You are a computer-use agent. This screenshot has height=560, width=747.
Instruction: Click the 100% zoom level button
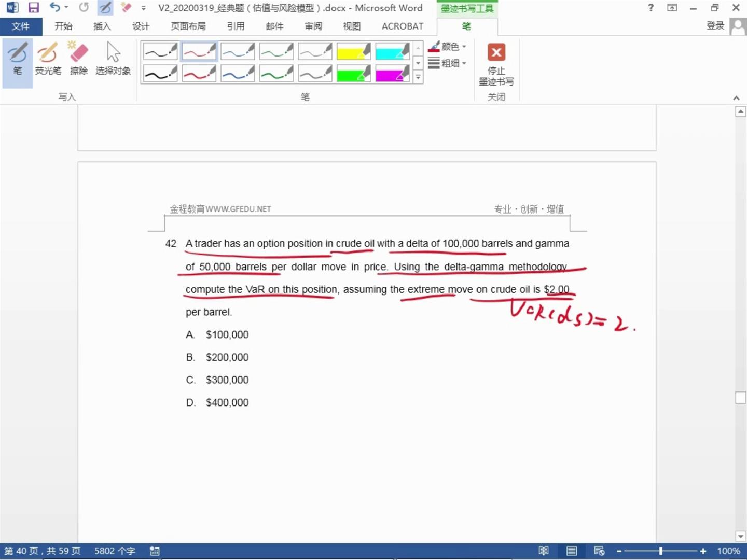point(728,551)
